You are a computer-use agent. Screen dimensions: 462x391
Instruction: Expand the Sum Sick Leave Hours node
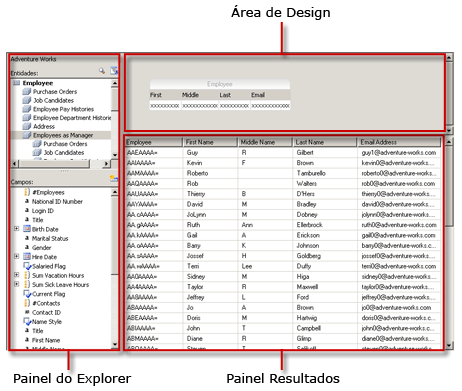(16, 284)
